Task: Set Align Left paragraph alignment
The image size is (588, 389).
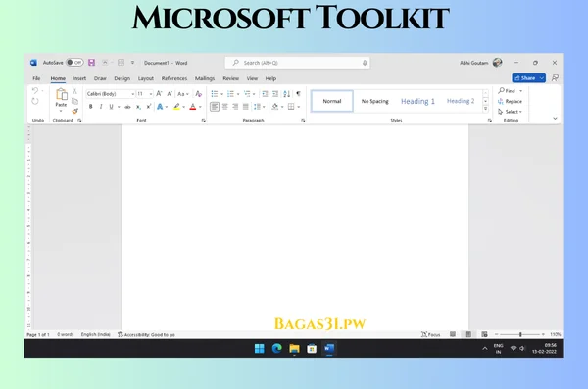Action: click(215, 107)
